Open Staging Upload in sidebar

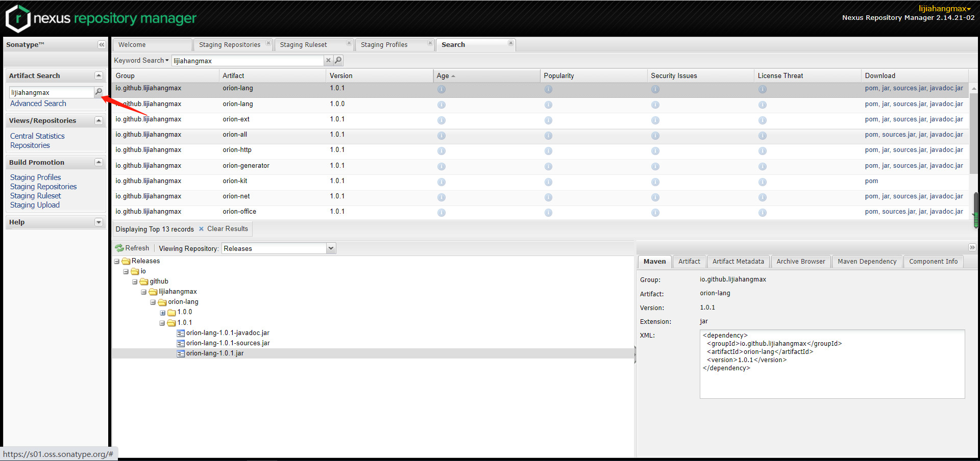(x=35, y=205)
